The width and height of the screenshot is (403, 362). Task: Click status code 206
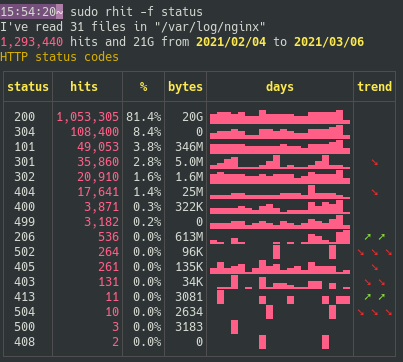(x=25, y=237)
